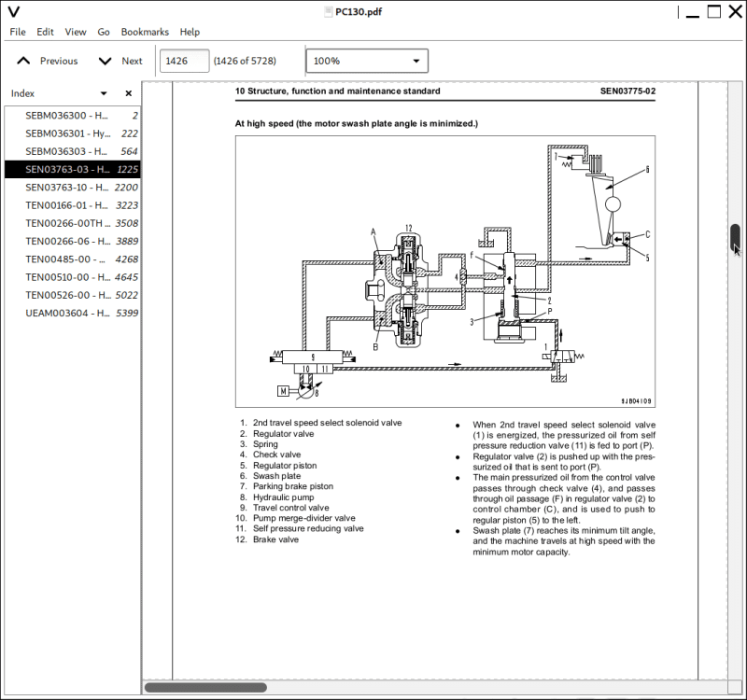The height and width of the screenshot is (700, 747).
Task: Click the page number input showing 1426
Action: tap(184, 60)
